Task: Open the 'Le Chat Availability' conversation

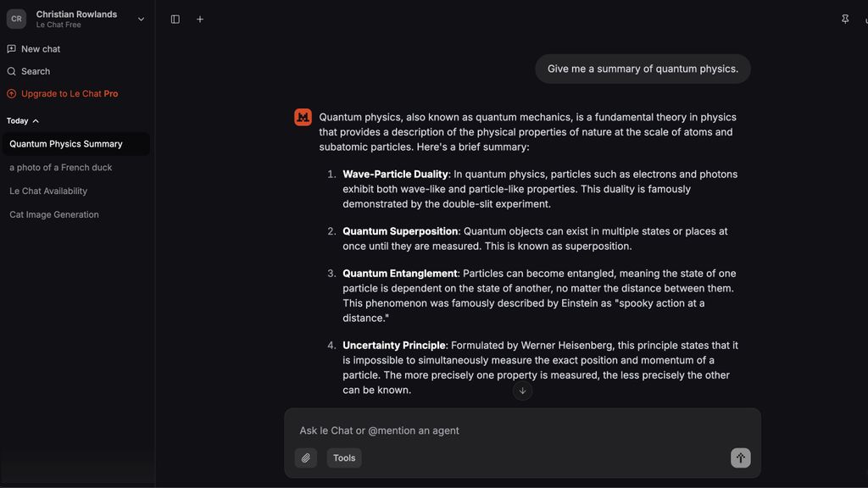Action: pos(48,191)
